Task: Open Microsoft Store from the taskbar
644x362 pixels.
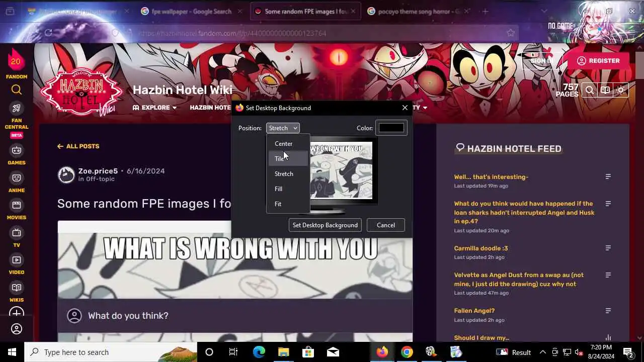Action: [x=308, y=352]
